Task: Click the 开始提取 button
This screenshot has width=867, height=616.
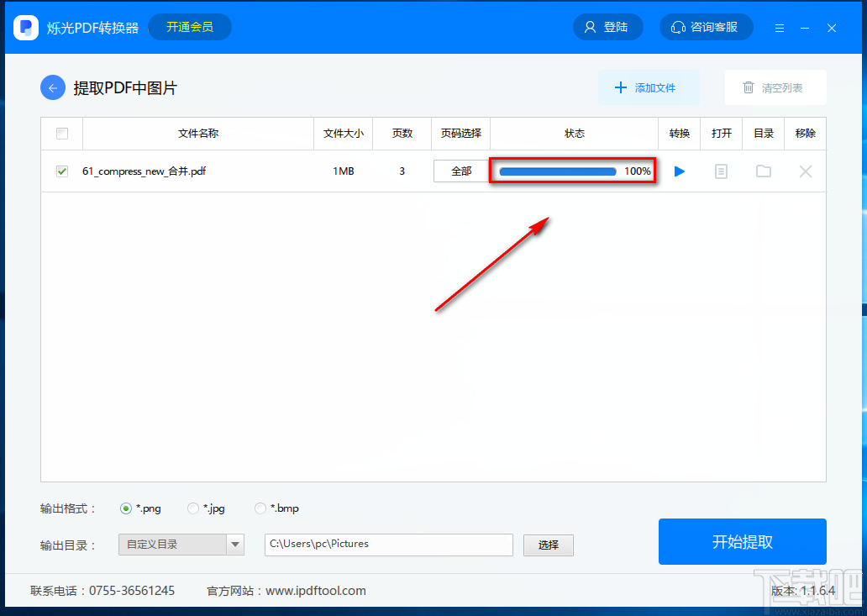Action: click(x=742, y=541)
